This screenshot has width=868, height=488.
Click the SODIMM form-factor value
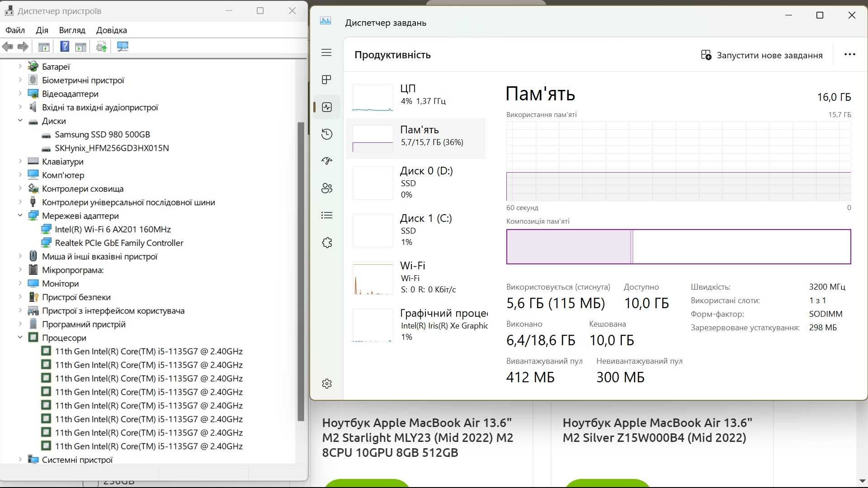[826, 314]
